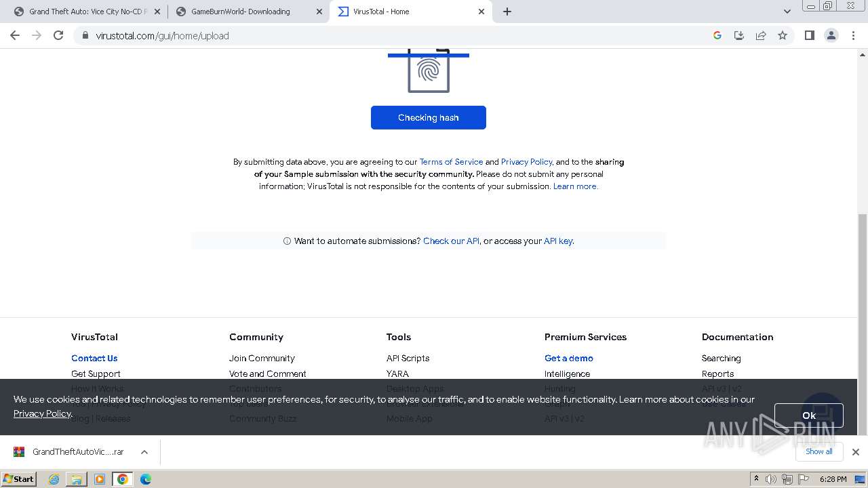Go back with the browser back arrow
The height and width of the screenshot is (488, 868).
(15, 35)
